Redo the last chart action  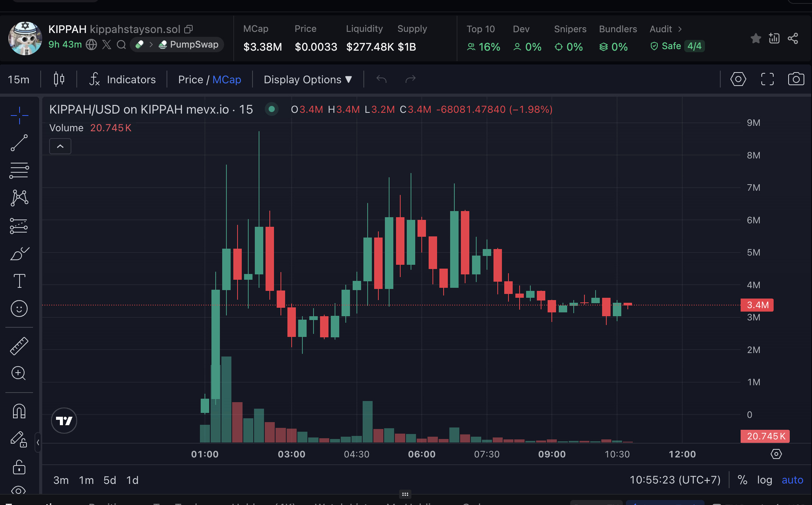[x=411, y=79]
